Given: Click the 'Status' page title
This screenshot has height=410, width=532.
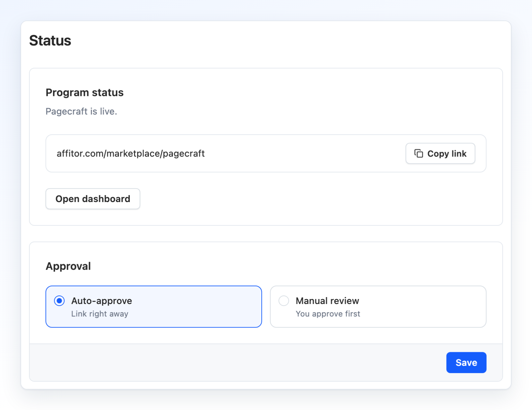Looking at the screenshot, I should tap(50, 41).
